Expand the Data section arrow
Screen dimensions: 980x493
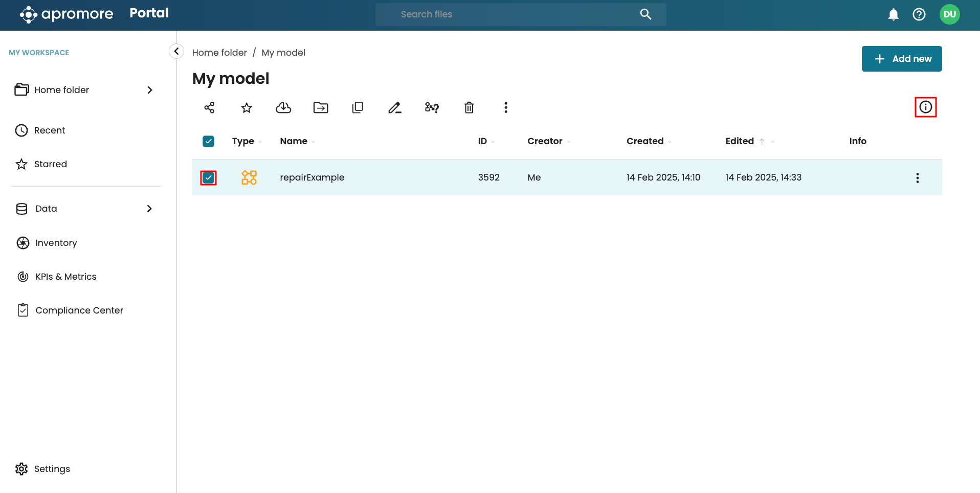point(149,209)
